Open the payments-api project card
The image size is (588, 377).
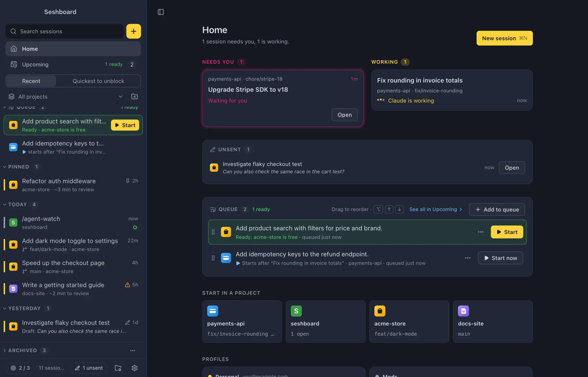pyautogui.click(x=242, y=321)
